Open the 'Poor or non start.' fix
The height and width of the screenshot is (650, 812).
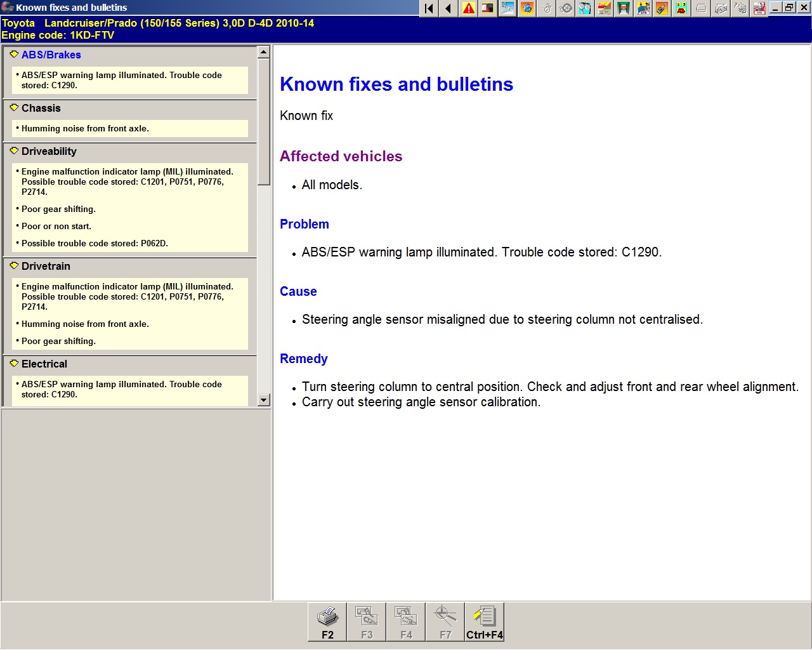(x=56, y=226)
